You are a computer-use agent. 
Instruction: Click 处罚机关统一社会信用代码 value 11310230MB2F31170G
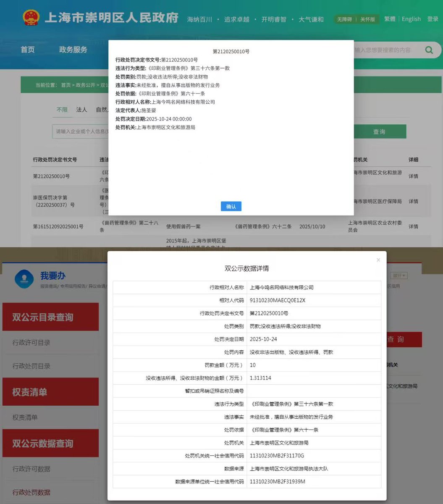277,456
